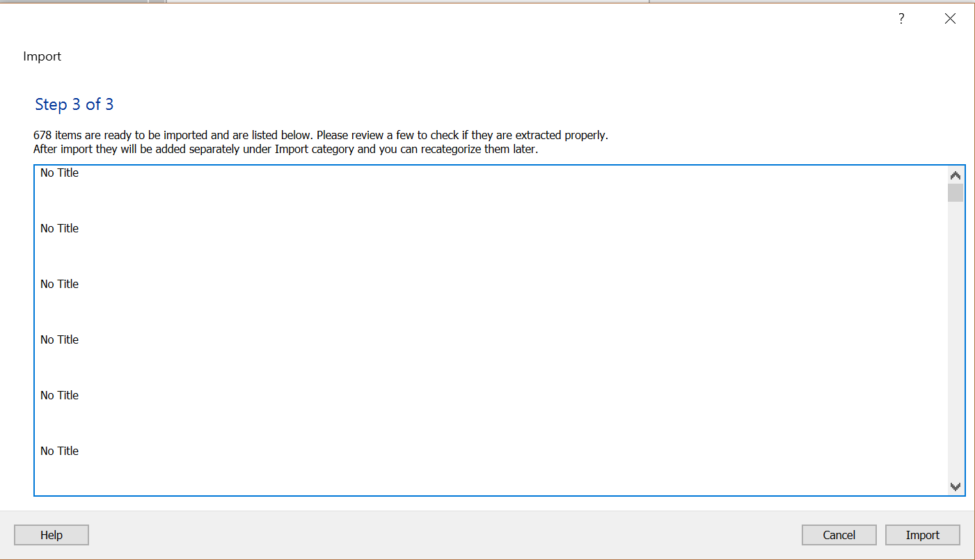975x560 pixels.
Task: Select the sixth No Title item
Action: (x=60, y=451)
